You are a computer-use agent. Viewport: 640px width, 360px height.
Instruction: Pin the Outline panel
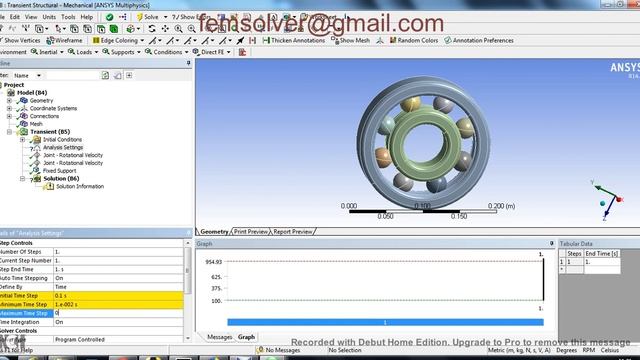[x=188, y=63]
